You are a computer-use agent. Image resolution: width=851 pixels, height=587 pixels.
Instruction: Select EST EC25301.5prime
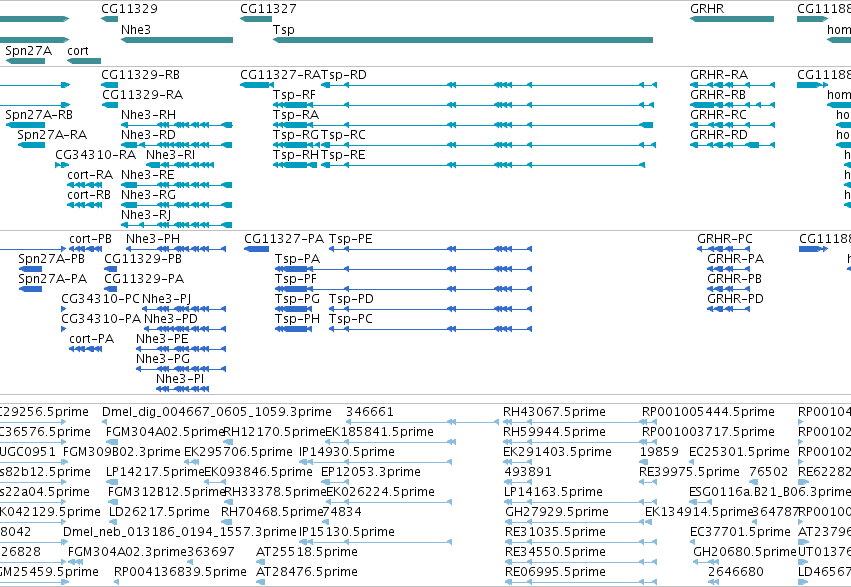click(693, 463)
